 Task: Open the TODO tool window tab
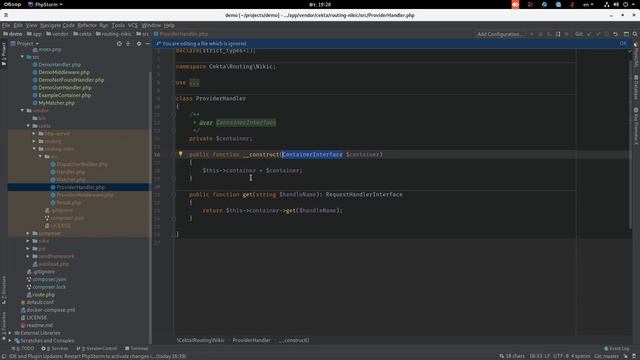[23, 348]
